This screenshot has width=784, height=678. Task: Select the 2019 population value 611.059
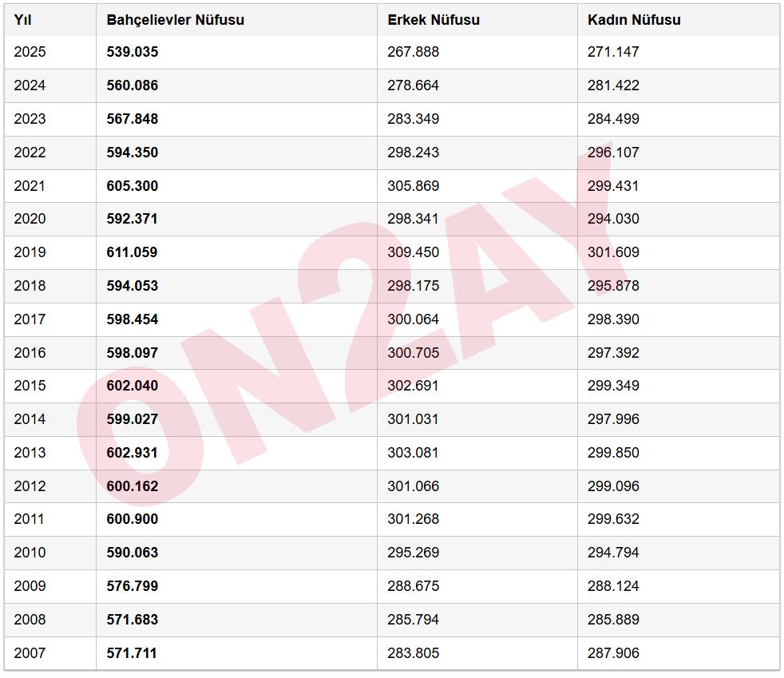coord(132,252)
